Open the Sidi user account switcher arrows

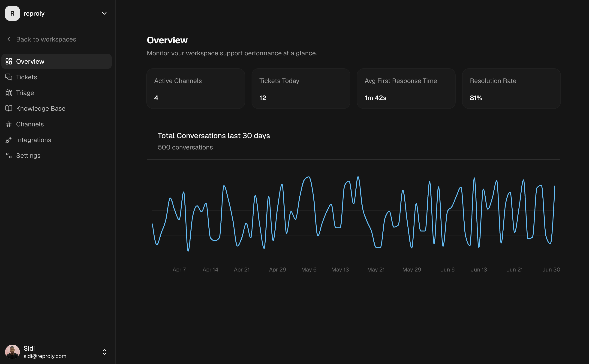[104, 352]
